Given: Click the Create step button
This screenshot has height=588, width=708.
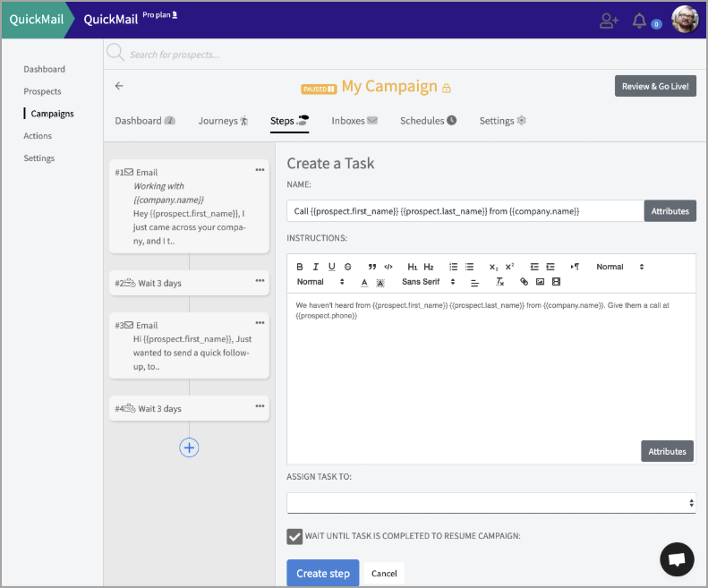Looking at the screenshot, I should tap(322, 573).
